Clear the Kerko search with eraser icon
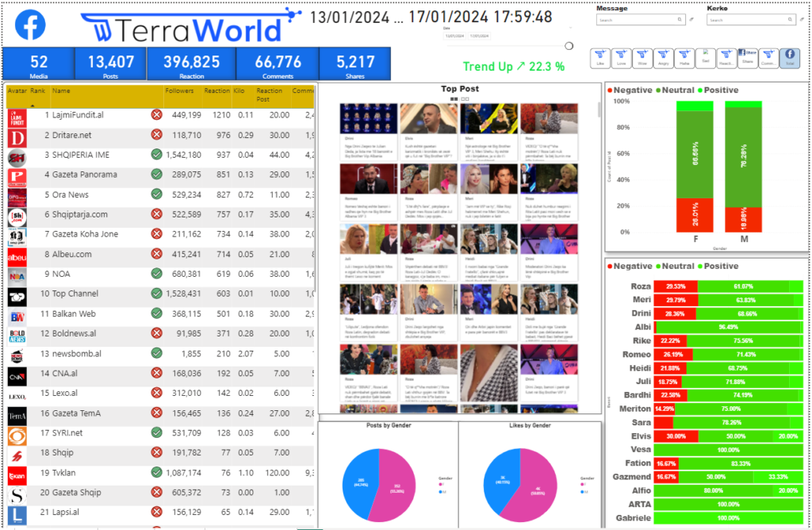 (x=802, y=20)
